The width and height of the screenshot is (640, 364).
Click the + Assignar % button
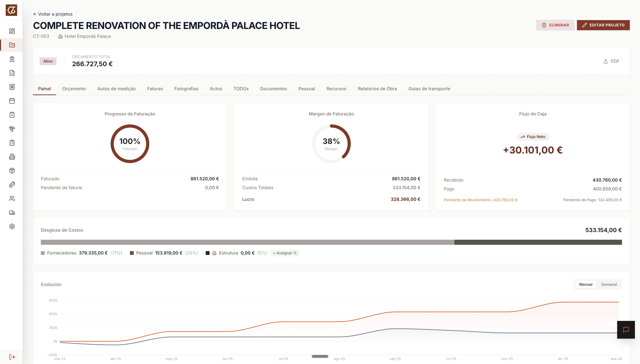[x=285, y=253]
